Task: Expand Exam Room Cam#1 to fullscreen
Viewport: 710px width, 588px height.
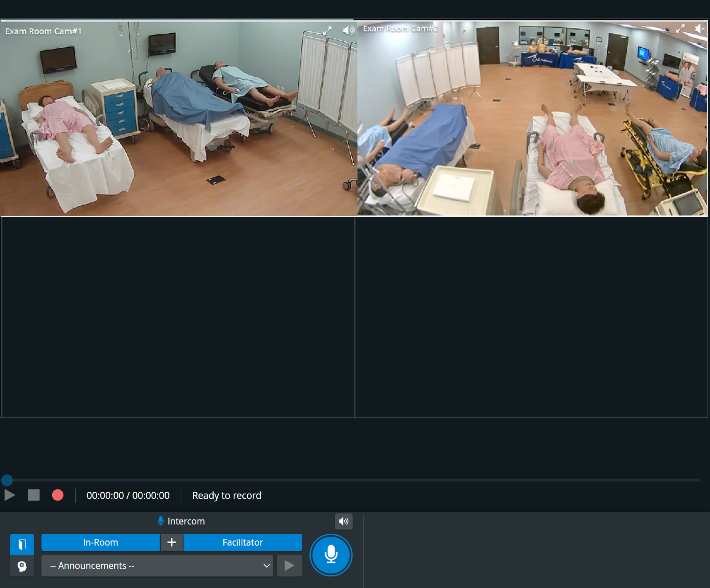Action: (x=327, y=31)
